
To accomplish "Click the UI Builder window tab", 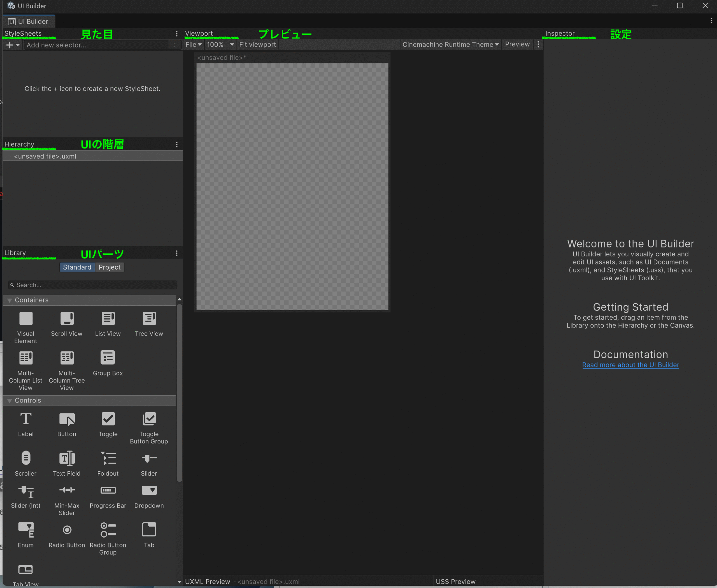I will pyautogui.click(x=29, y=21).
